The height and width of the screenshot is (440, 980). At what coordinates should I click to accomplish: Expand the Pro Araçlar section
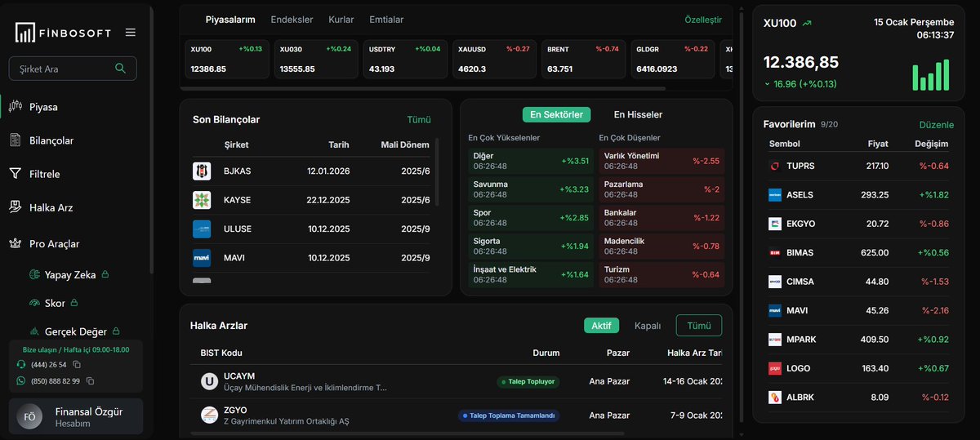pos(54,243)
